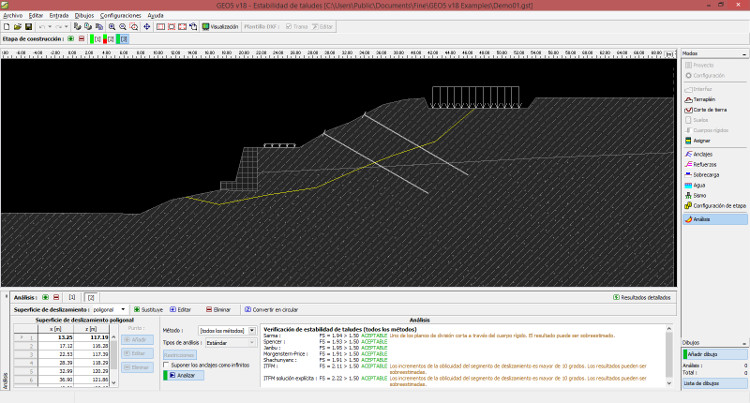Switch to analysis tab 1
Image resolution: width=750 pixels, height=403 pixels.
coord(72,297)
